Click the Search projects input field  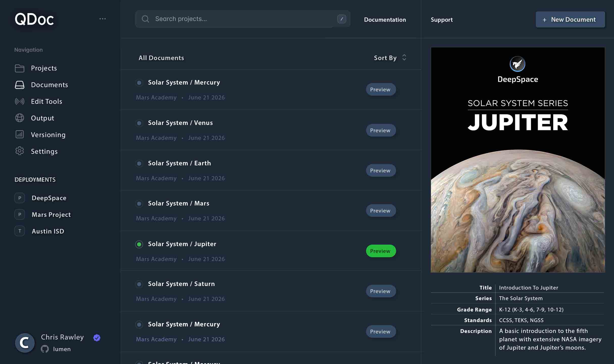click(x=243, y=19)
